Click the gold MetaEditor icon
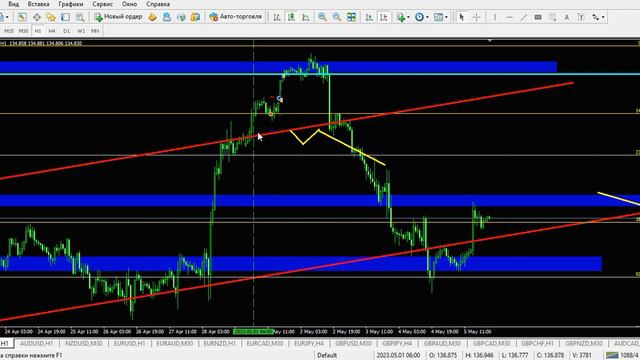The image size is (640, 360). tap(152, 17)
